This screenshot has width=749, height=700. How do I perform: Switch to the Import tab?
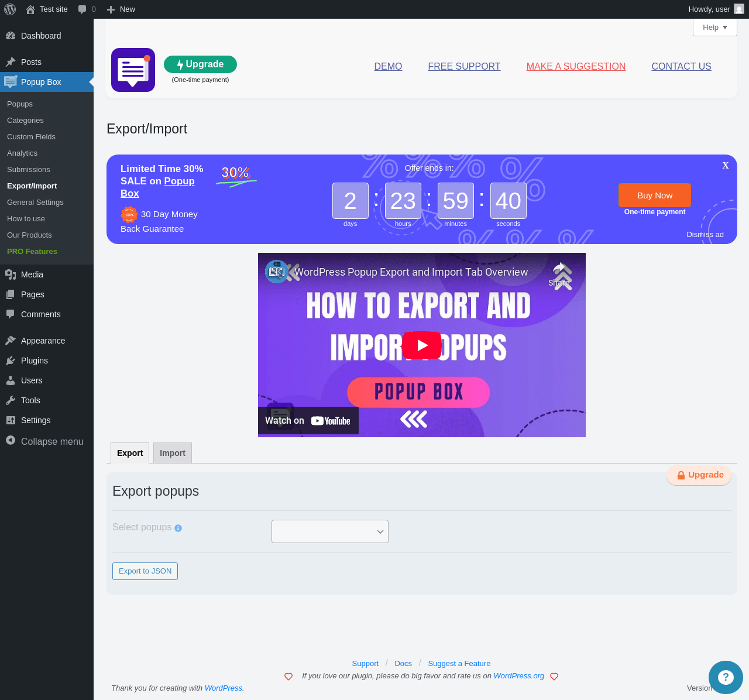coord(173,453)
